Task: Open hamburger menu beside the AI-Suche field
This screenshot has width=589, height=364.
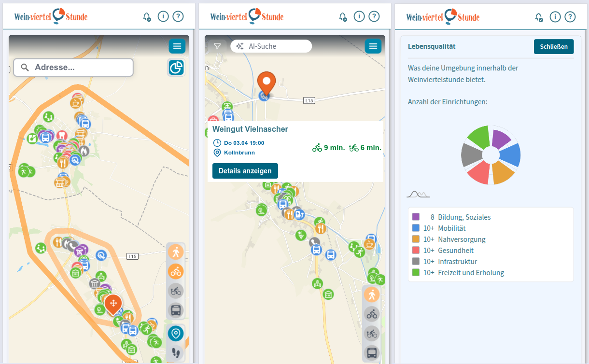Action: (x=373, y=46)
